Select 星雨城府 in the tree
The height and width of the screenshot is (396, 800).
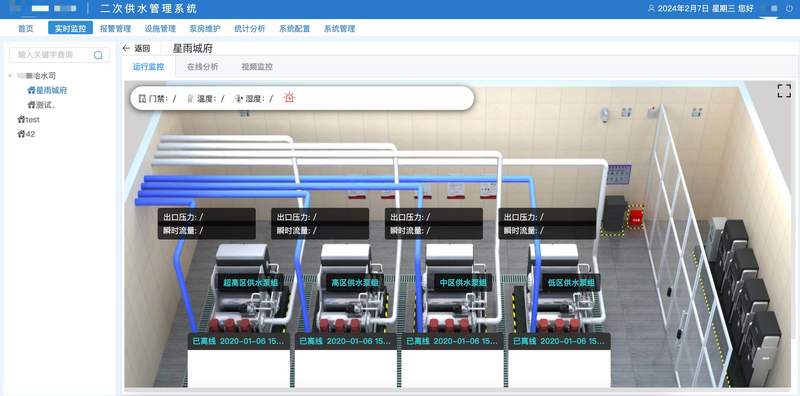(47, 90)
